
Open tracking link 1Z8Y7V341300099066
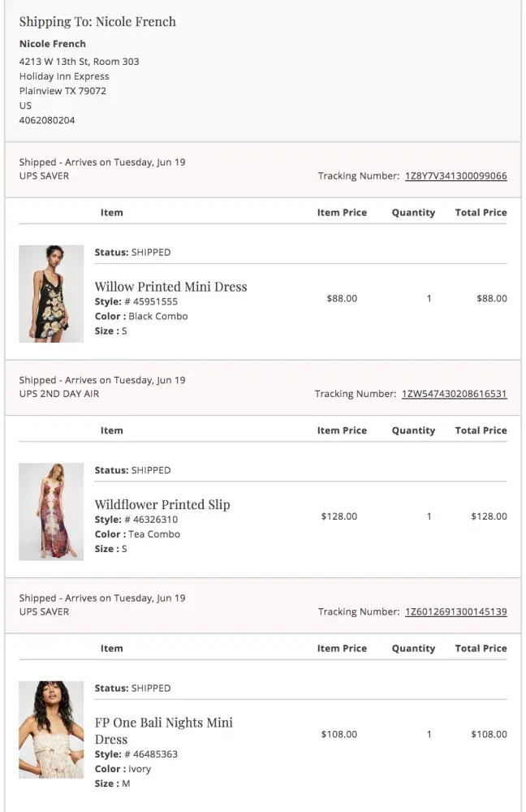pyautogui.click(x=455, y=176)
